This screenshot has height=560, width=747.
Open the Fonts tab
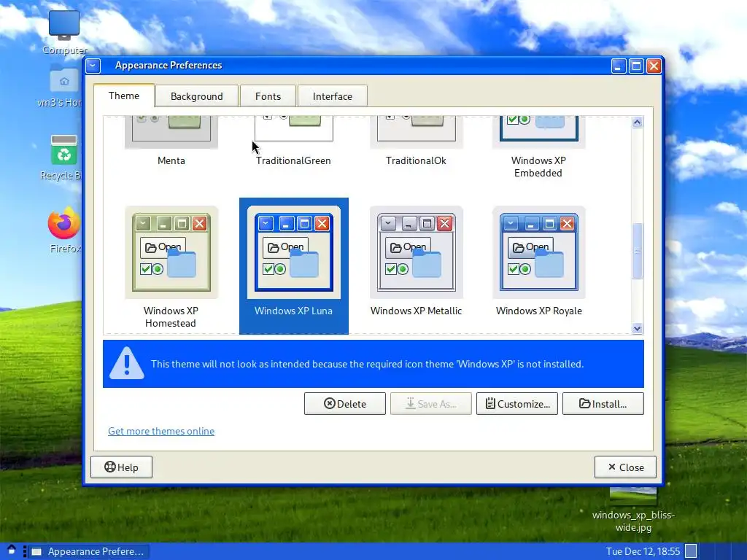pos(268,96)
